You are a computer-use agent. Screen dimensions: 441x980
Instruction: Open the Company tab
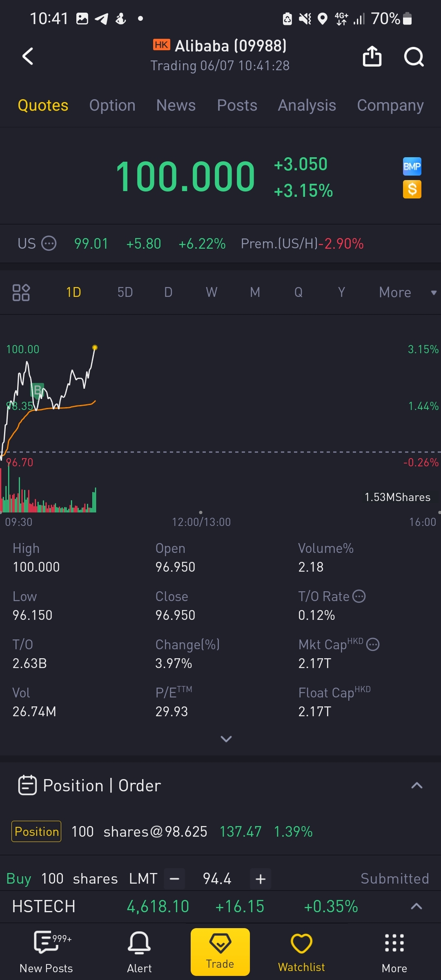390,105
